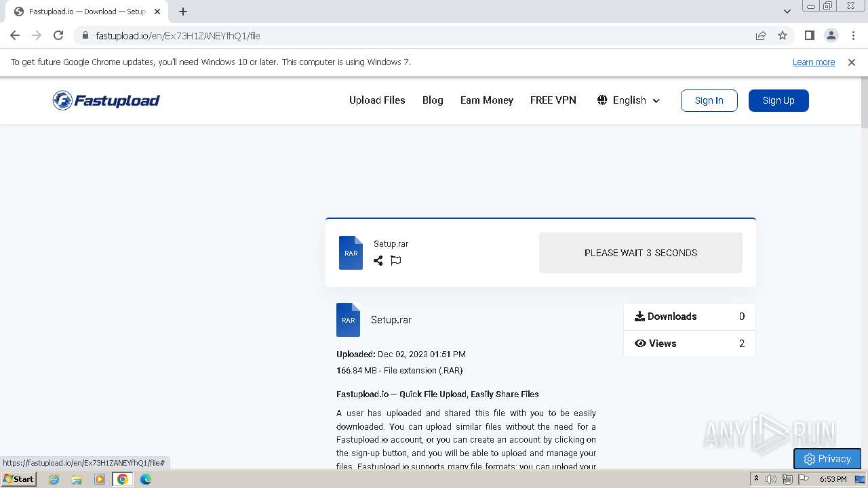Click the Views counter row
This screenshot has width=868, height=488.
pos(689,344)
